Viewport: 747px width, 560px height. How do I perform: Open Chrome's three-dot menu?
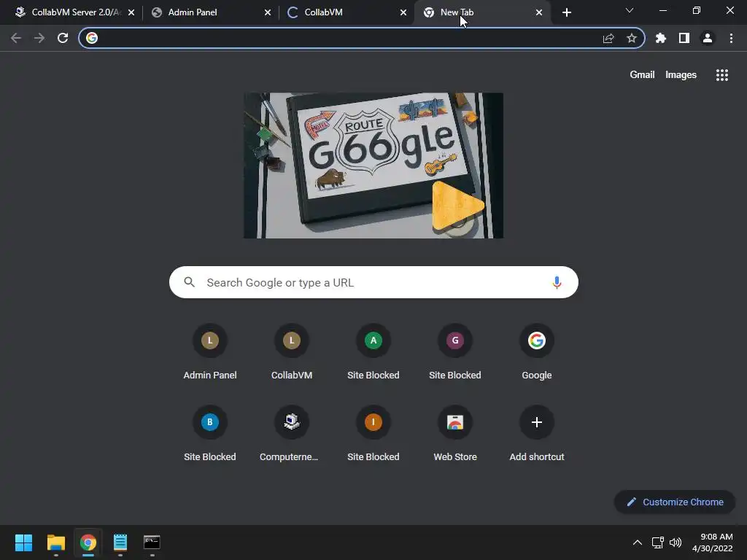coord(731,38)
